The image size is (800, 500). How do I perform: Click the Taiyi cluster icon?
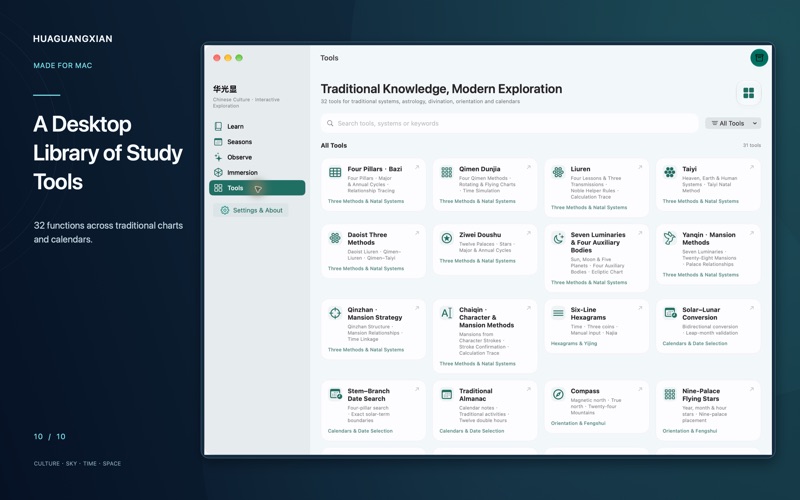(669, 172)
